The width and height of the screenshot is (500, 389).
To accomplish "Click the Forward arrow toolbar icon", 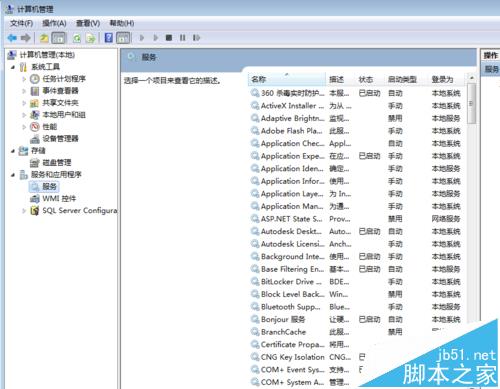I will pos(26,38).
